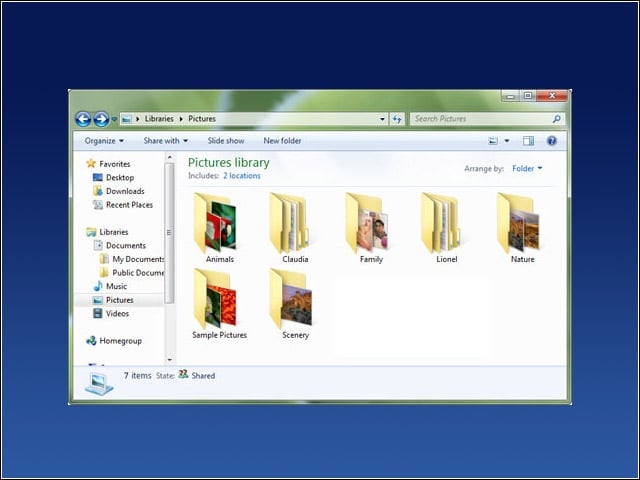Click the location icon in address bar
Image resolution: width=640 pixels, height=480 pixels.
click(127, 119)
